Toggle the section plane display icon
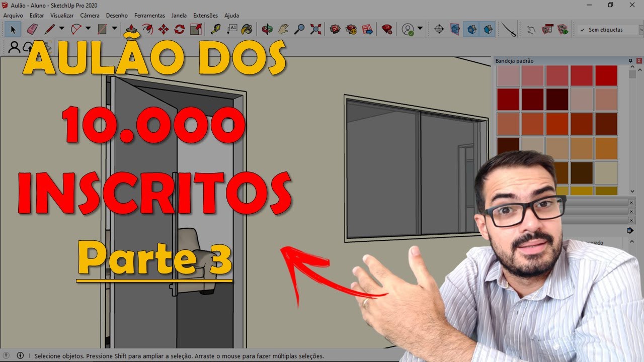Screen dimensions: 644x362 pyautogui.click(x=455, y=29)
